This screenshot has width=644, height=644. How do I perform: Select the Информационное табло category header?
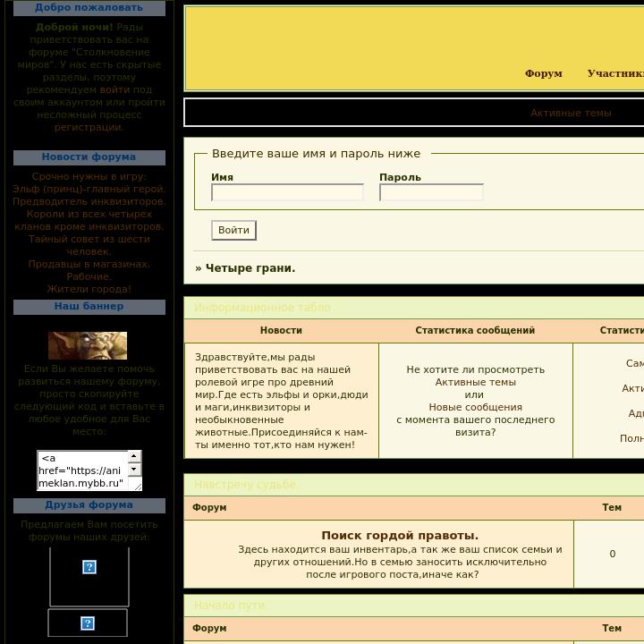tap(262, 308)
